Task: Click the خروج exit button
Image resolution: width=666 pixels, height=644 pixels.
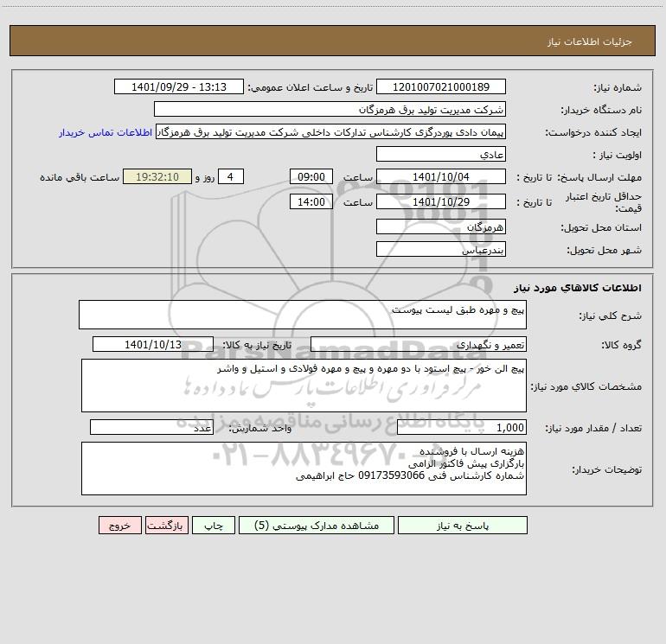Action: pyautogui.click(x=119, y=526)
